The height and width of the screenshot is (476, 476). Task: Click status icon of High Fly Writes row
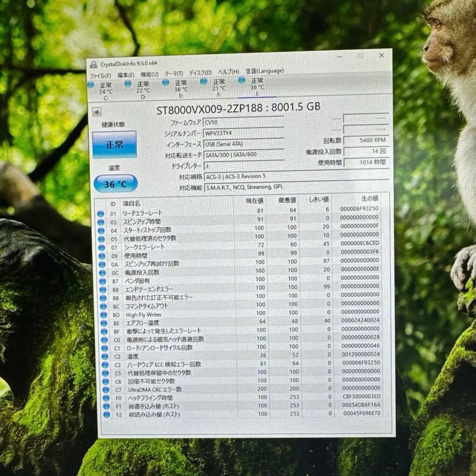[x=104, y=315]
